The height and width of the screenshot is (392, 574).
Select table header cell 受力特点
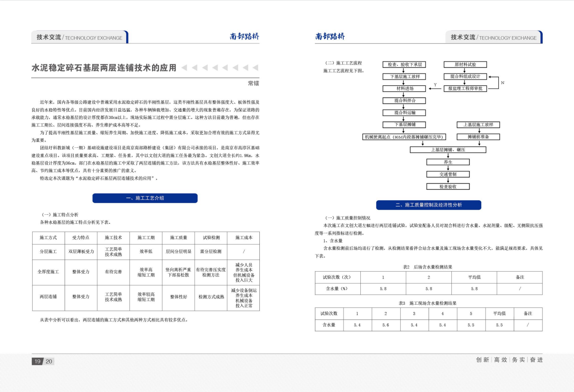[x=81, y=238]
